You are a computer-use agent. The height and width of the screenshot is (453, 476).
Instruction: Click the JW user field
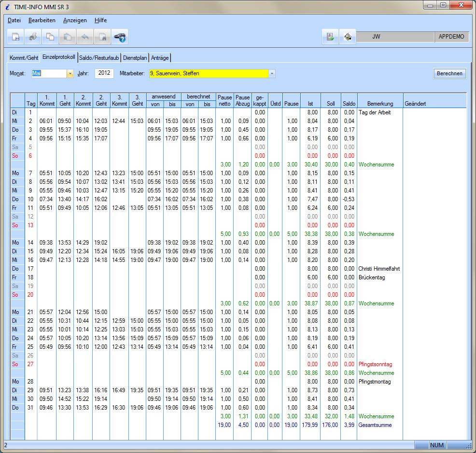coord(395,37)
